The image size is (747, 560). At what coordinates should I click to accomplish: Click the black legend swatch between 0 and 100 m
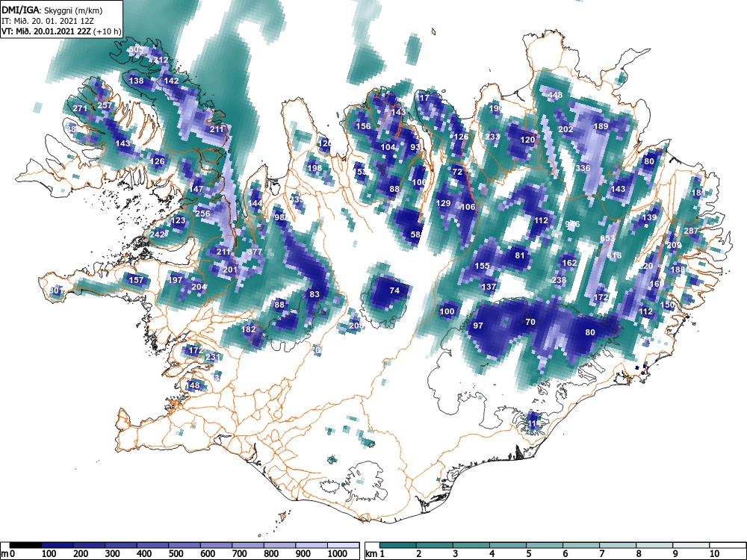tap(25, 545)
